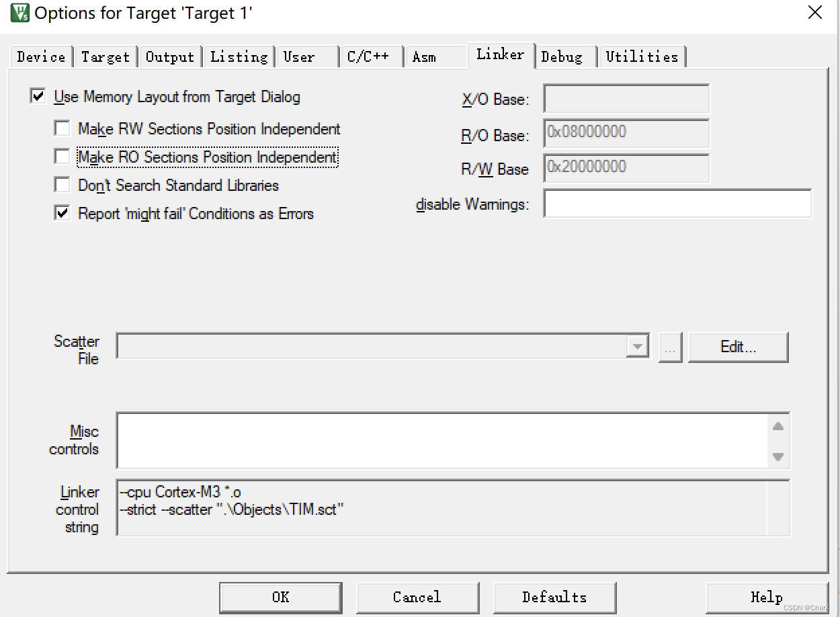Open the Utilities tab
The height and width of the screenshot is (617, 840).
pyautogui.click(x=642, y=57)
